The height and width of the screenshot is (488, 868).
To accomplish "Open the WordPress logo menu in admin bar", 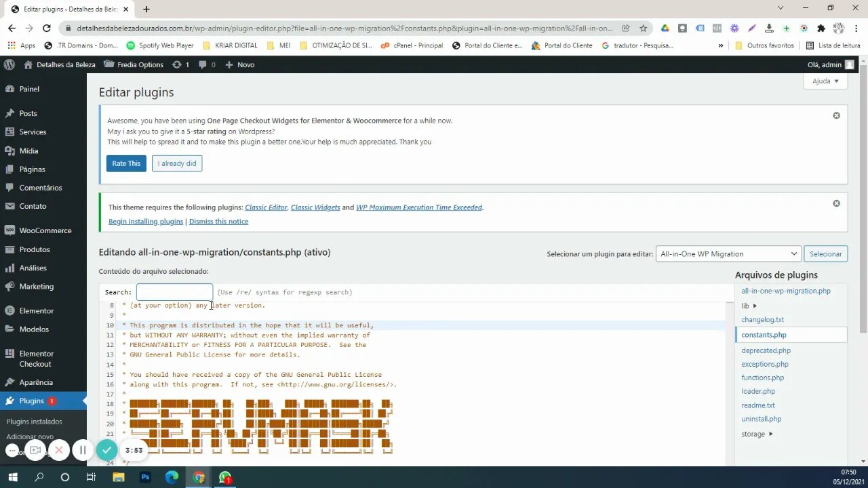I will (x=9, y=64).
